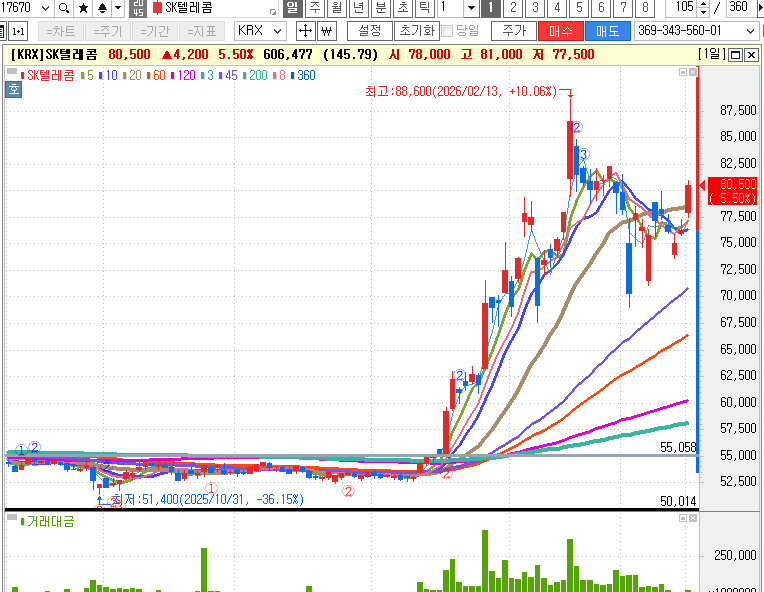
Task: Increase the 105 bar count with up stepper
Action: 703,3
